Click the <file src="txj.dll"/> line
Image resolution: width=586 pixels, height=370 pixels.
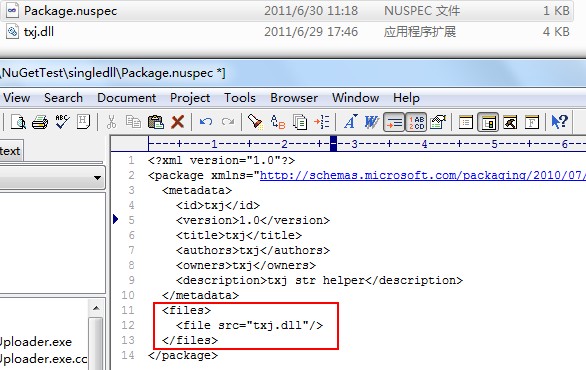tap(249, 325)
